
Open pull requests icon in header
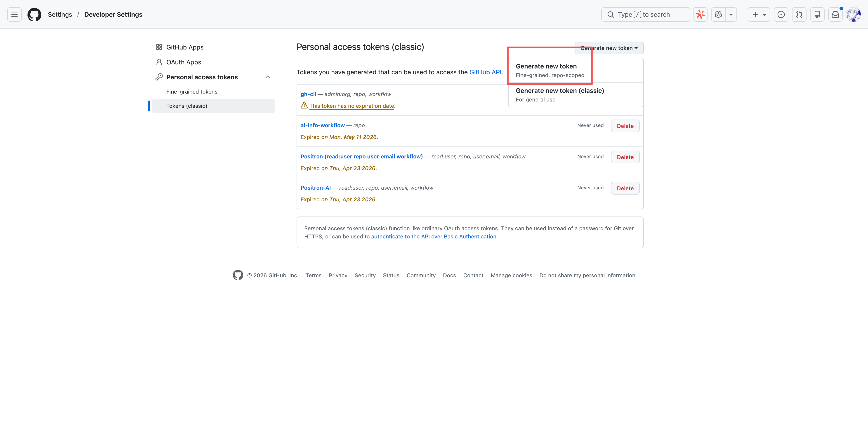click(x=799, y=14)
